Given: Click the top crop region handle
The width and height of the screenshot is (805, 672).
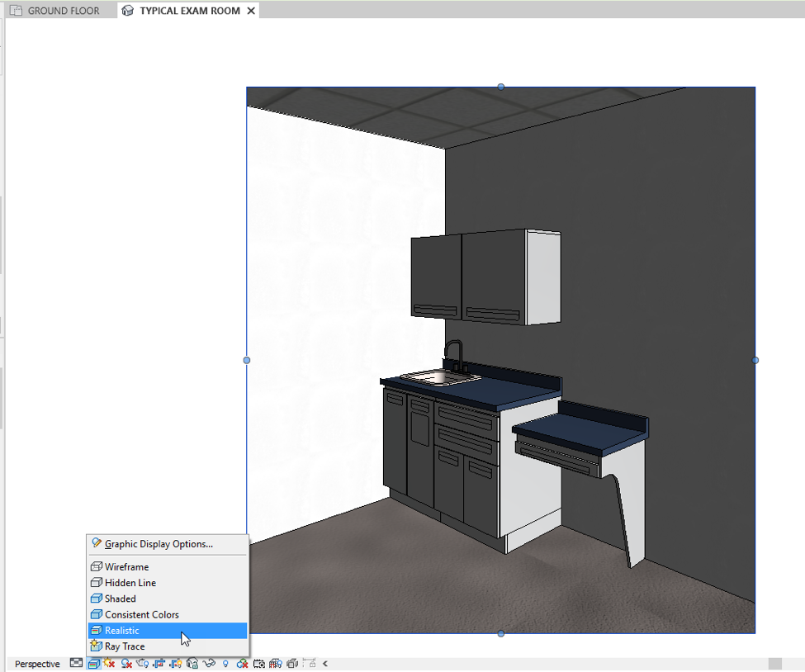Looking at the screenshot, I should click(501, 87).
